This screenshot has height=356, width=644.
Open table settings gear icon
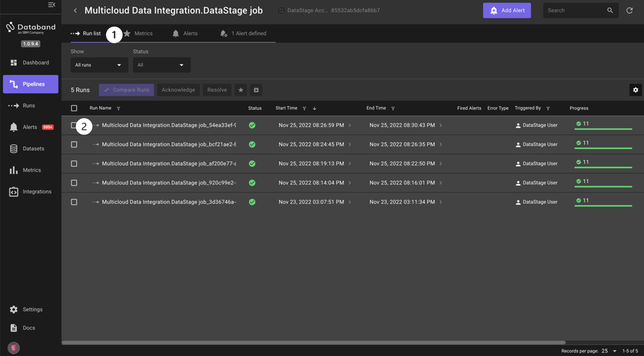[635, 90]
